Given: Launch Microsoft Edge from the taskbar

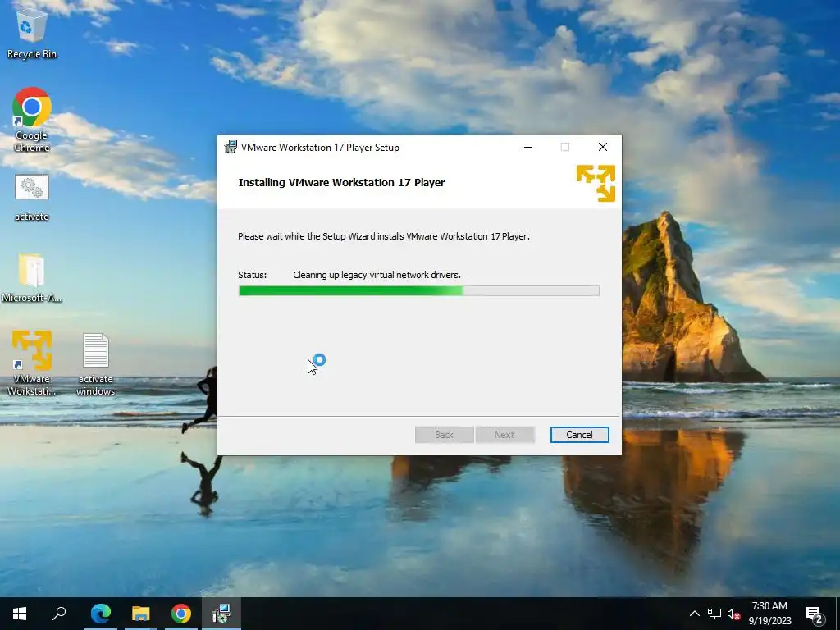Looking at the screenshot, I should click(101, 614).
